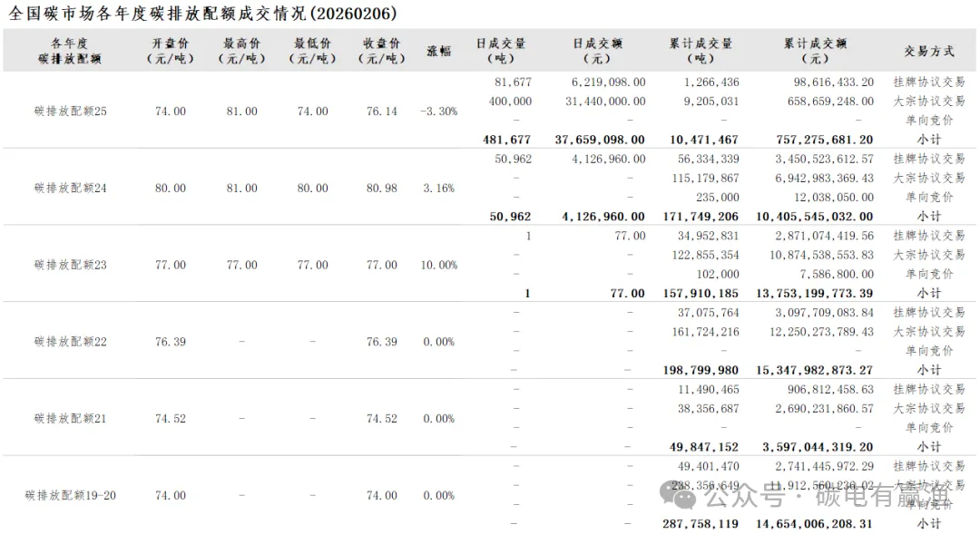This screenshot has height=534, width=980.
Task: Click the 碳排放配额24 row label
Action: point(71,189)
